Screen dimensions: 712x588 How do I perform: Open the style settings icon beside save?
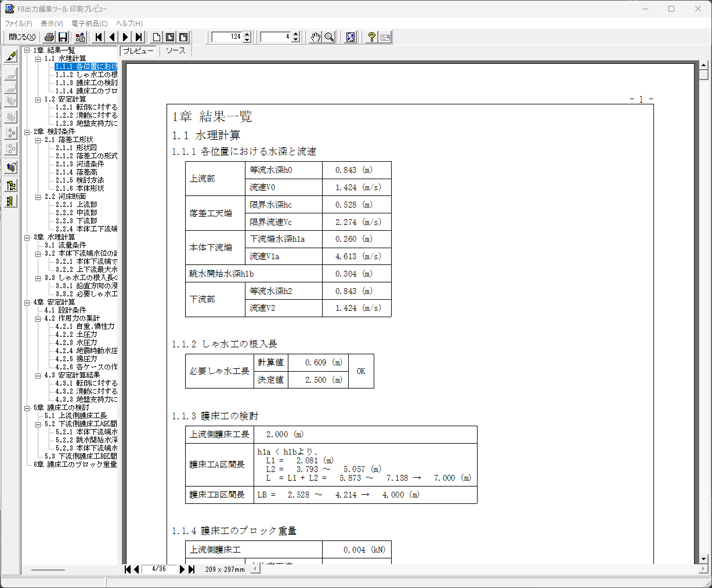point(81,37)
